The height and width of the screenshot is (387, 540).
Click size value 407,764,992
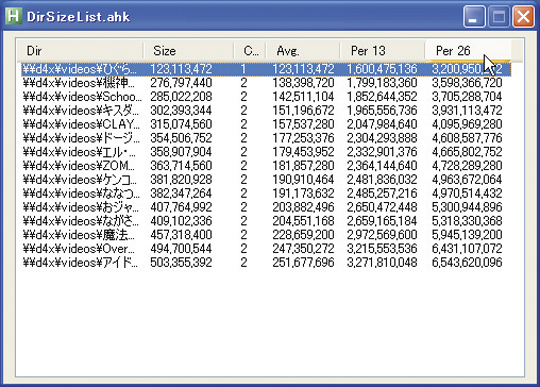(181, 207)
